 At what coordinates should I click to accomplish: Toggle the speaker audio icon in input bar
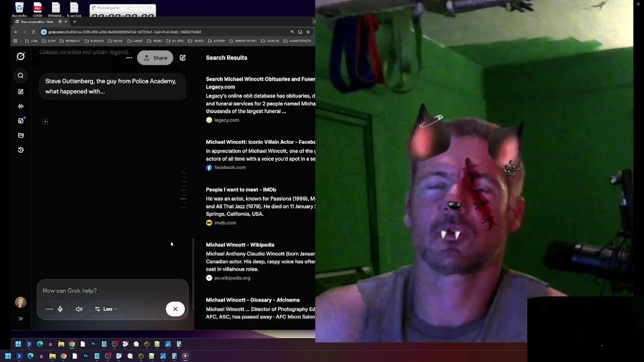(79, 309)
